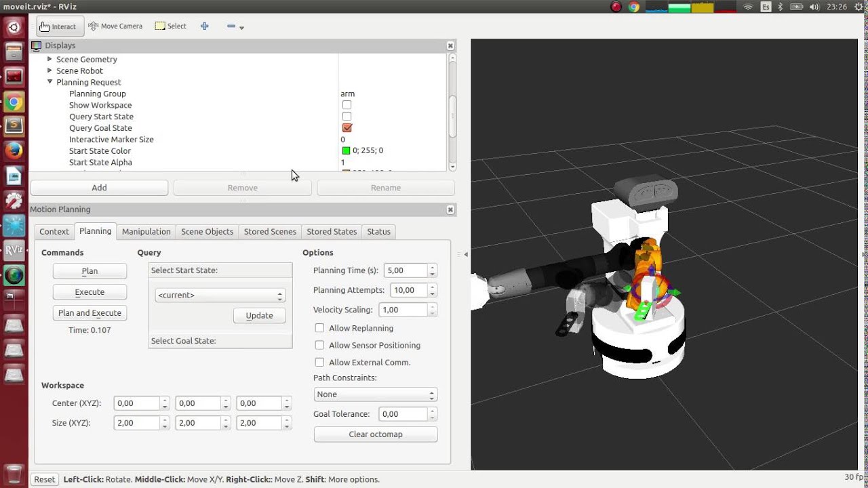Click the red record indicator in top bar

click(616, 7)
